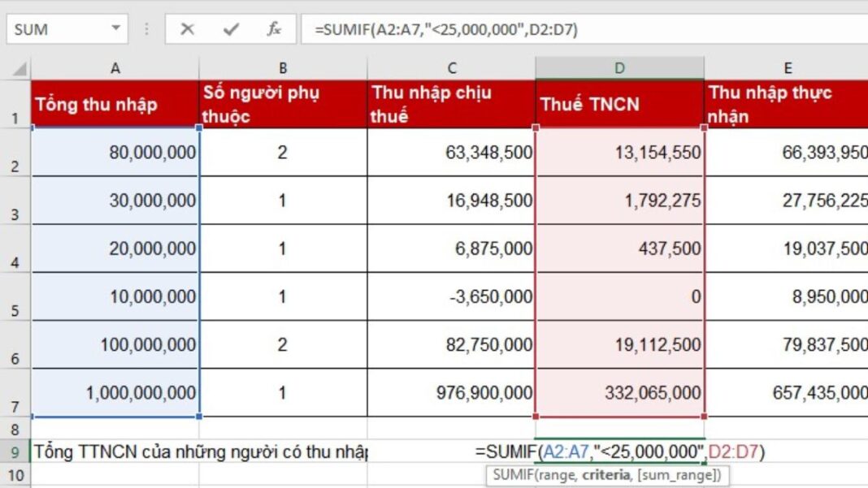Viewport: 868px width, 488px height.
Task: Click cell containing 13,154,550
Action: [x=619, y=153]
